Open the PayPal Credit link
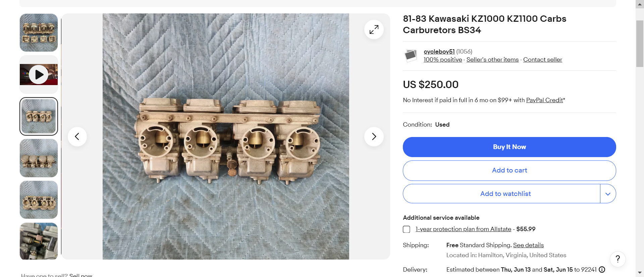This screenshot has height=277, width=644. tap(544, 100)
